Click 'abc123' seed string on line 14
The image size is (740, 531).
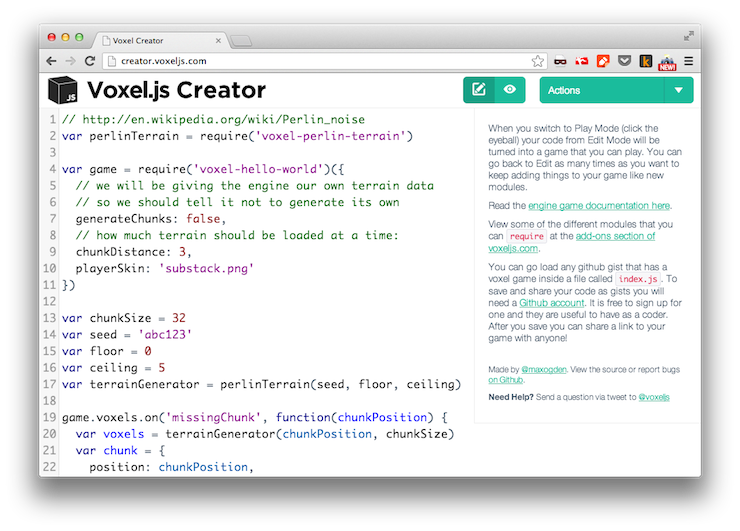[165, 334]
